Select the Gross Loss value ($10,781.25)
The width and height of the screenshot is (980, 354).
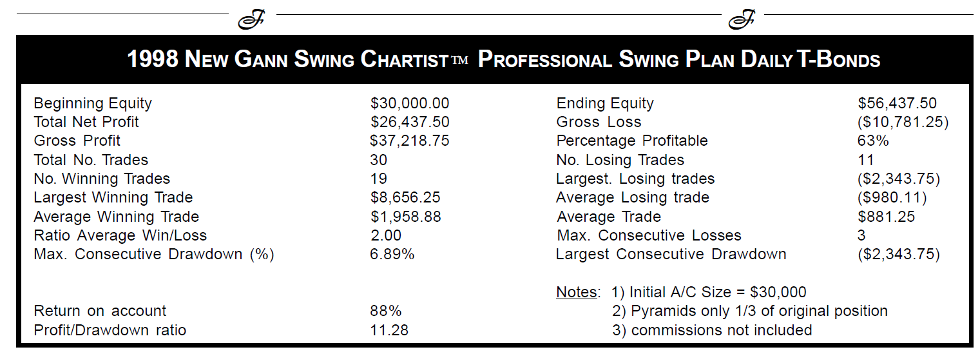pyautogui.click(x=903, y=122)
